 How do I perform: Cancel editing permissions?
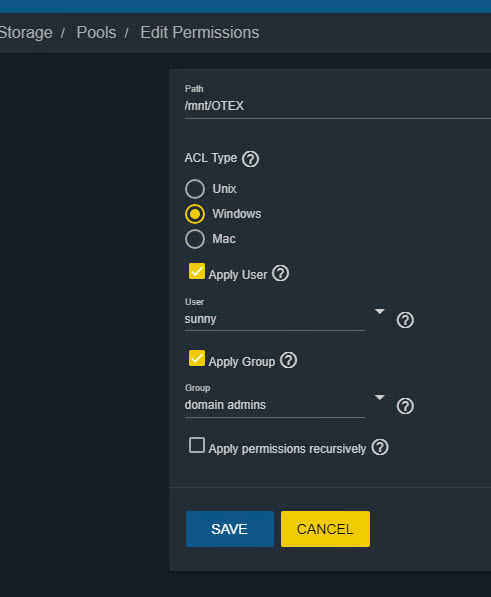(x=325, y=529)
